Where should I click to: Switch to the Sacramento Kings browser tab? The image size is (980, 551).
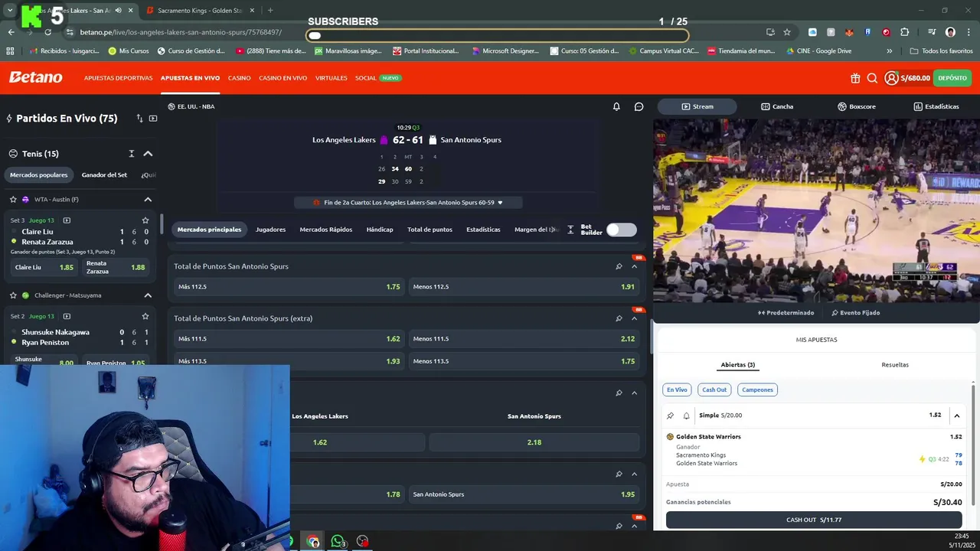pyautogui.click(x=199, y=11)
